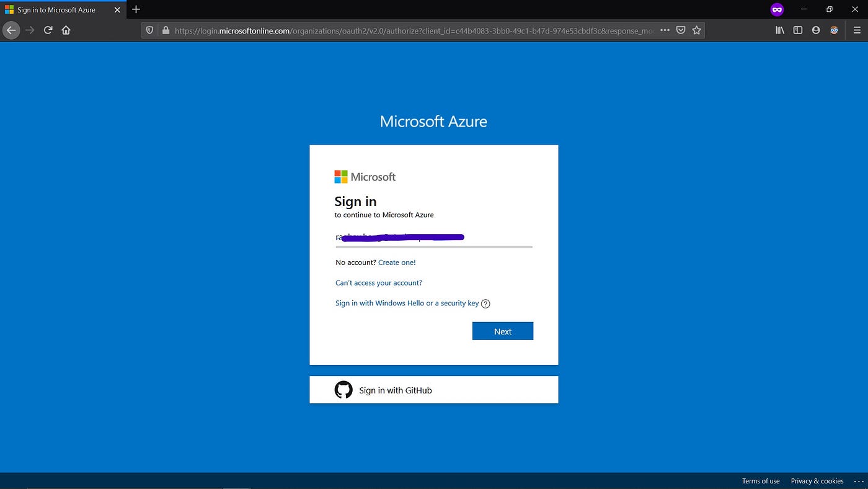
Task: Click the Create one! link
Action: point(397,262)
